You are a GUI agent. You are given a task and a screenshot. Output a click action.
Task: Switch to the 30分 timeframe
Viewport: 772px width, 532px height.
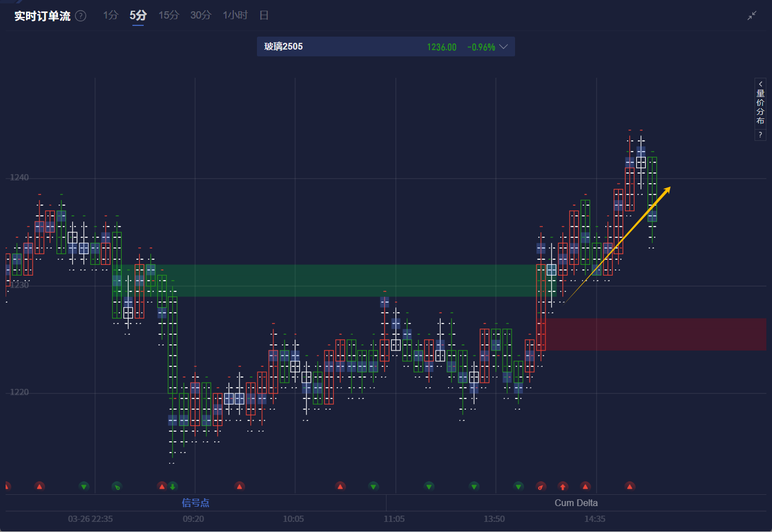pyautogui.click(x=201, y=15)
